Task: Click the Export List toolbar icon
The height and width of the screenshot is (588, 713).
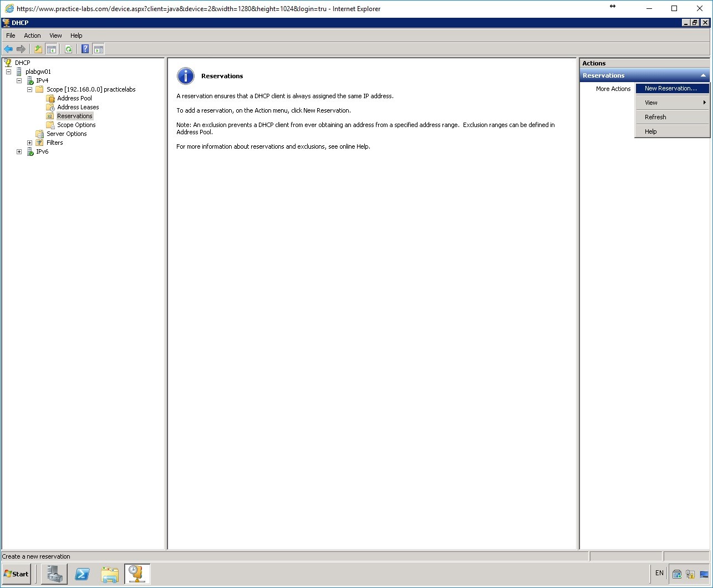Action: pyautogui.click(x=38, y=49)
